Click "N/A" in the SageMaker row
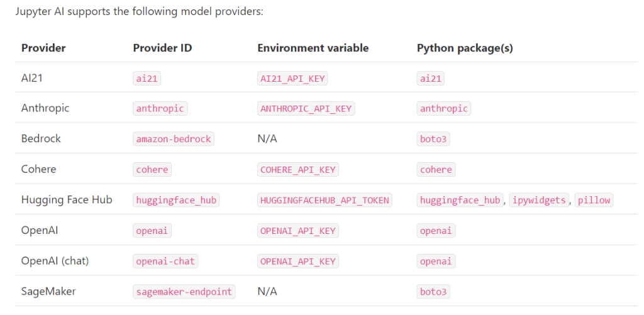This screenshot has width=644, height=315. click(x=267, y=292)
